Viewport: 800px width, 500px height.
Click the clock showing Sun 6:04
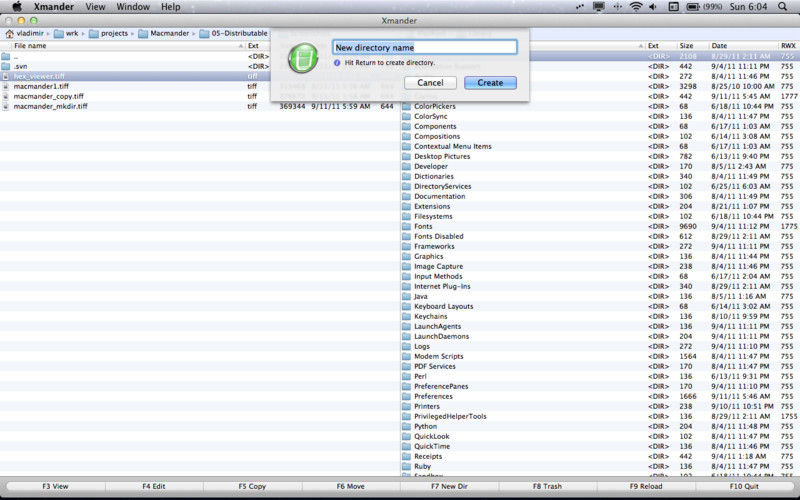coord(748,7)
